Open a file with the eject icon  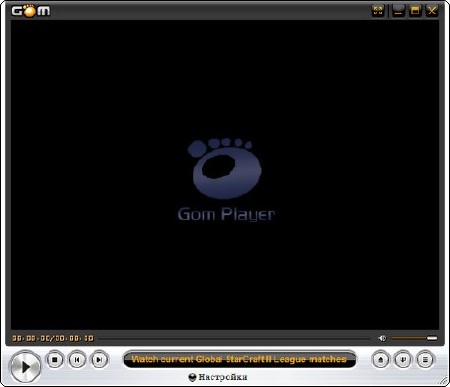(381, 360)
